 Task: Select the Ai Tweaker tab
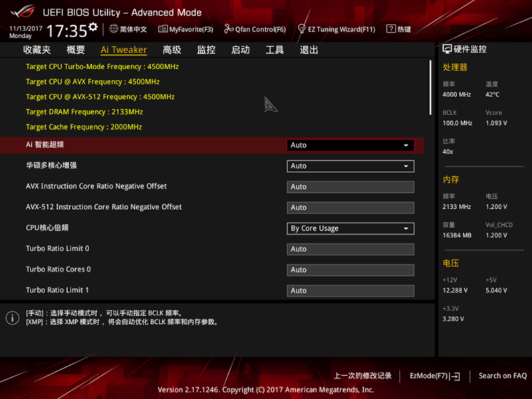click(x=124, y=50)
